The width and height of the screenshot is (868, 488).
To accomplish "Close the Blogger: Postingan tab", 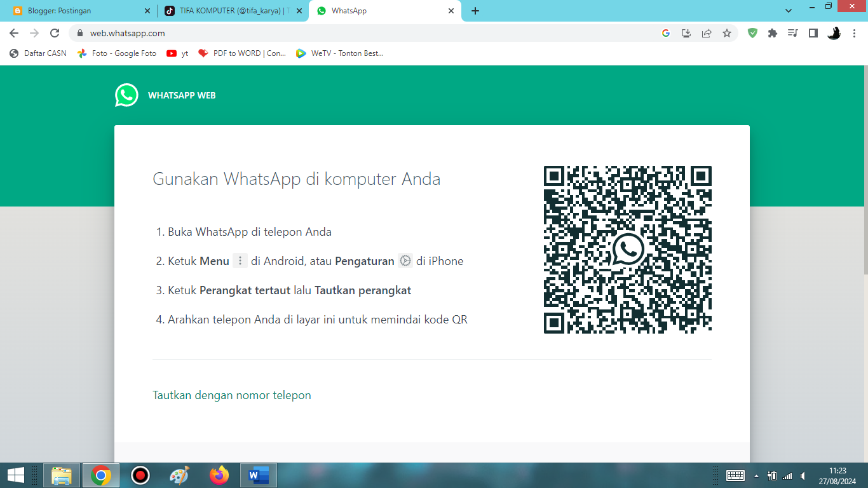I will pyautogui.click(x=147, y=11).
